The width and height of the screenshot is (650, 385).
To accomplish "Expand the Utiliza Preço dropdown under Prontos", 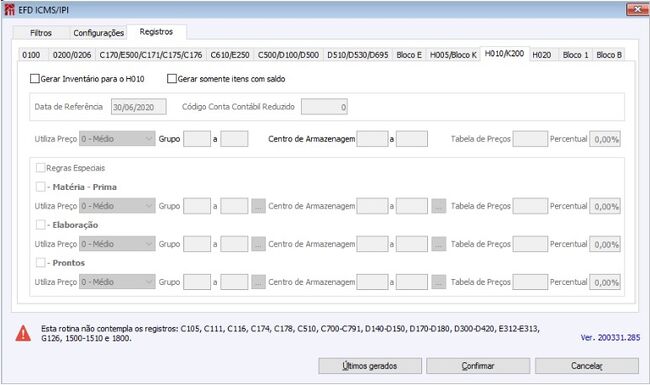I will tap(117, 282).
